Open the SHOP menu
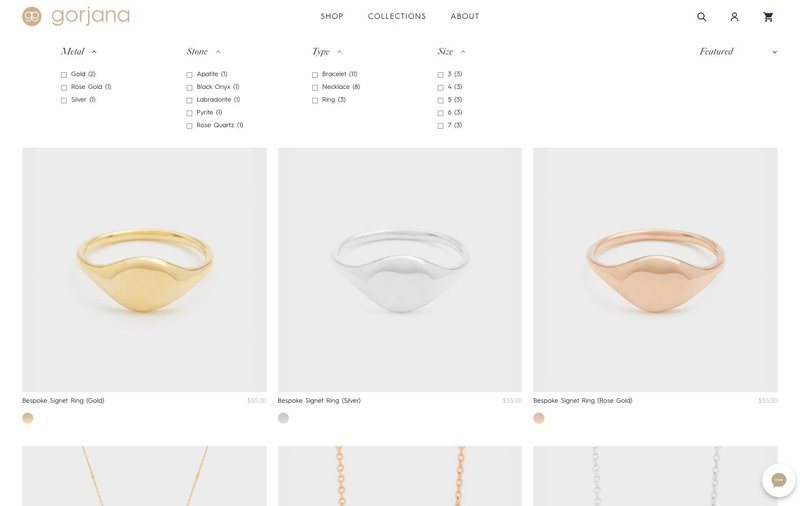This screenshot has height=506, width=800. [x=332, y=16]
